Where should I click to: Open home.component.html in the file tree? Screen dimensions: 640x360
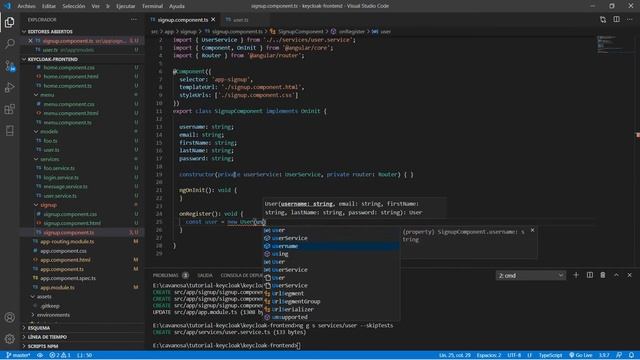pos(71,76)
